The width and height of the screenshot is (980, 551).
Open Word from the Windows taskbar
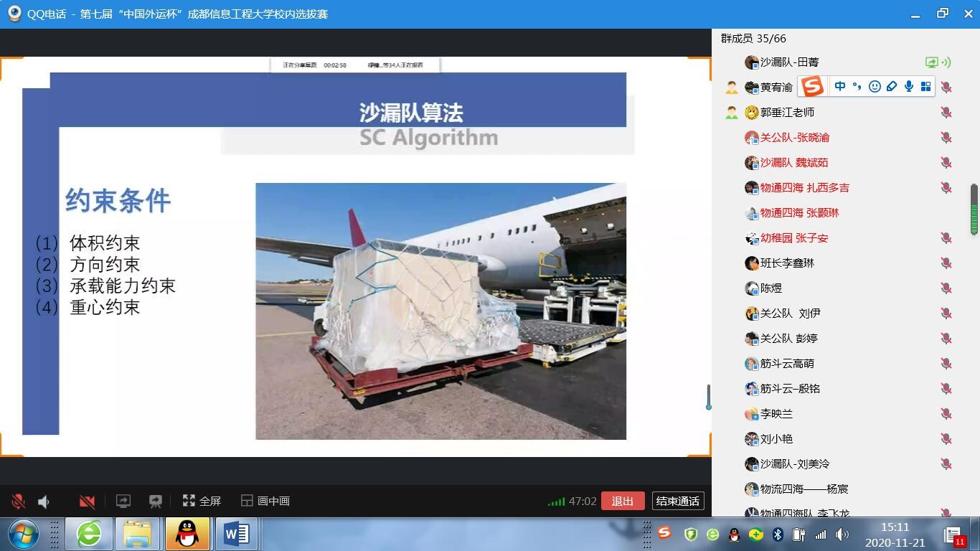[236, 534]
